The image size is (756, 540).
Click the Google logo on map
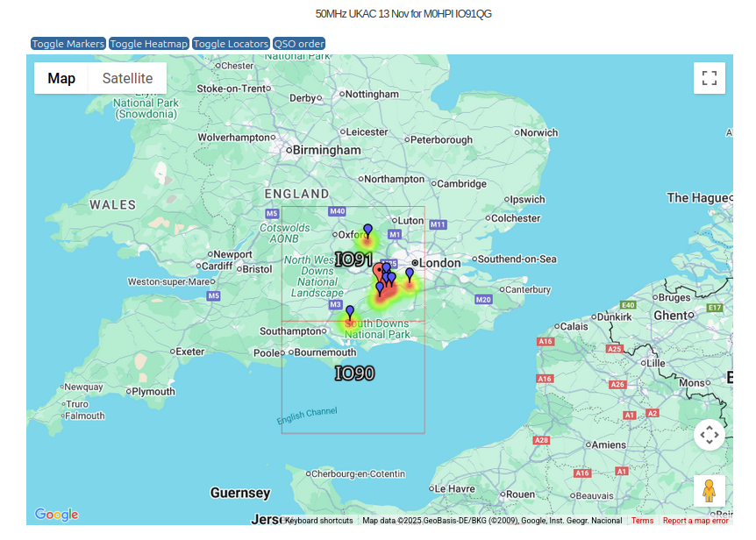56,515
